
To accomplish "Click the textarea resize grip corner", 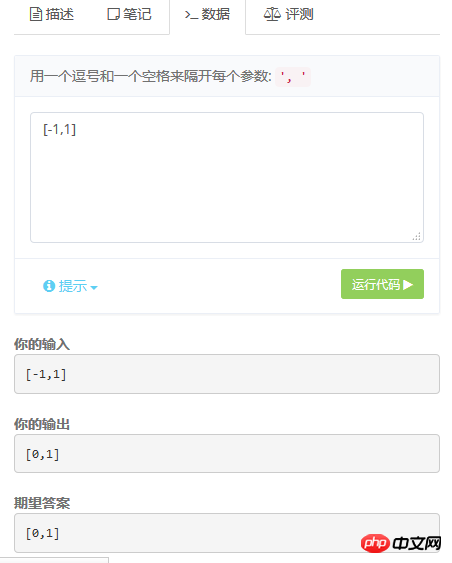I will tap(416, 236).
